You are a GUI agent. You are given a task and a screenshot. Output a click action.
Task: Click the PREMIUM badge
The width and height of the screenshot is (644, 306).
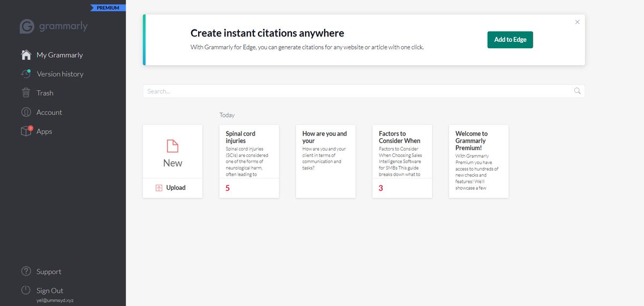click(108, 8)
